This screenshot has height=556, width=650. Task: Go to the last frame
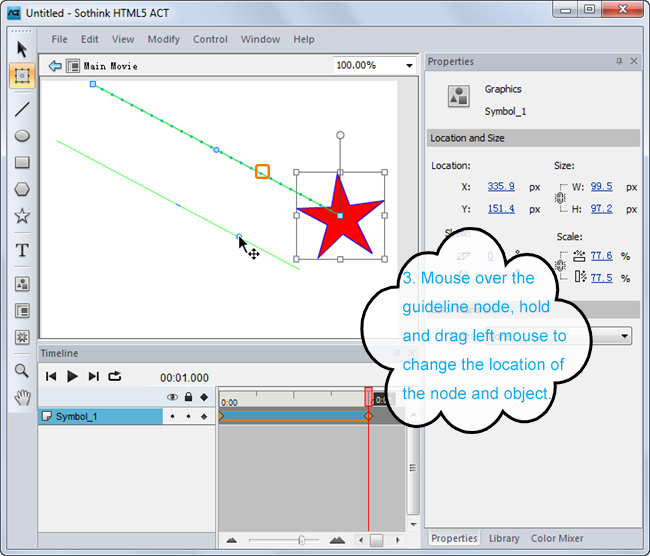click(94, 376)
